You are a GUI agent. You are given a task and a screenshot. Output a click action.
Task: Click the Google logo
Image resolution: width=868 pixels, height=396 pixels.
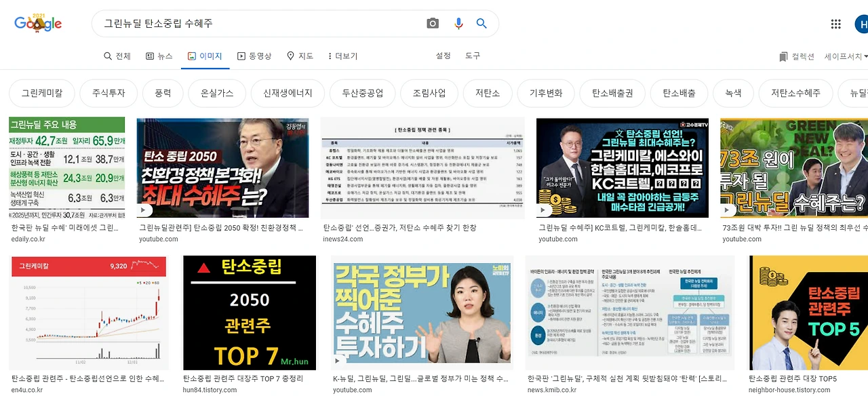point(38,23)
